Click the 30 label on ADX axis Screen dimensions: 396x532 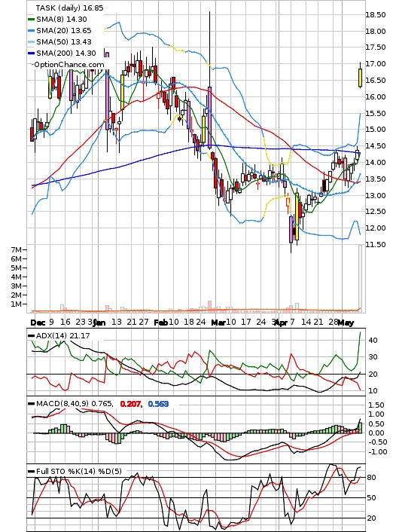click(x=373, y=357)
